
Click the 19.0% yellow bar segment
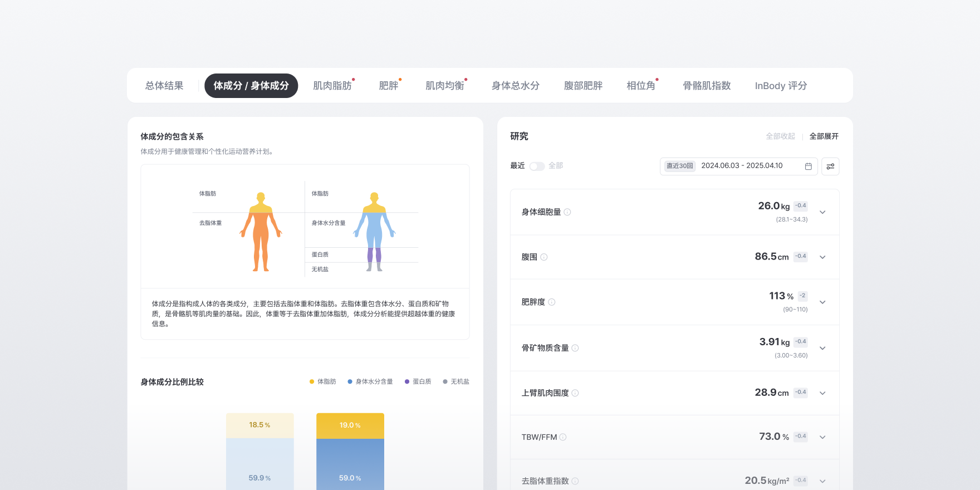(x=350, y=425)
